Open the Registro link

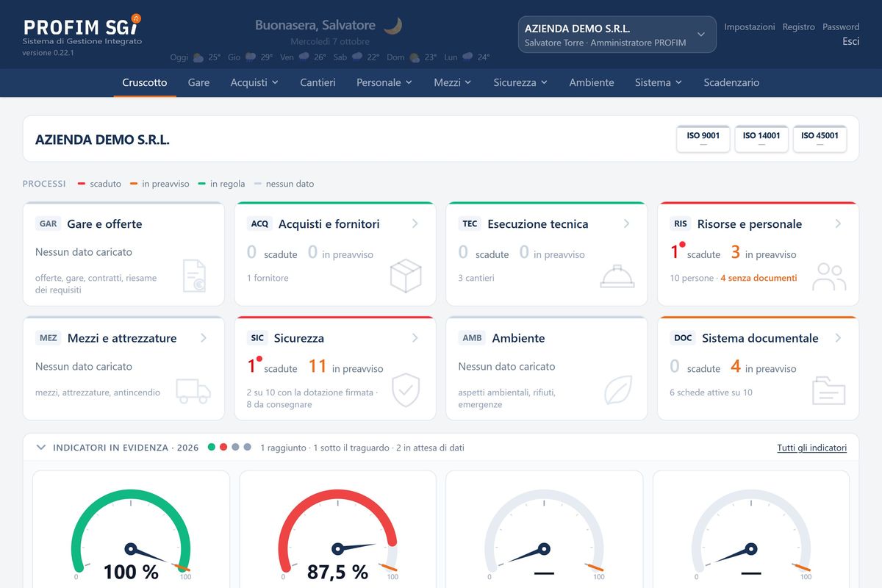799,26
